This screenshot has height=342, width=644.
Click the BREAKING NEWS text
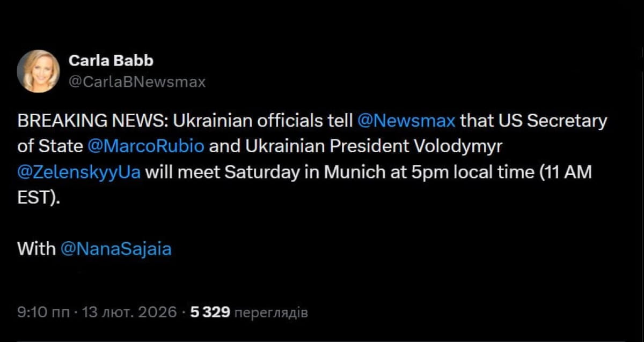tap(93, 121)
